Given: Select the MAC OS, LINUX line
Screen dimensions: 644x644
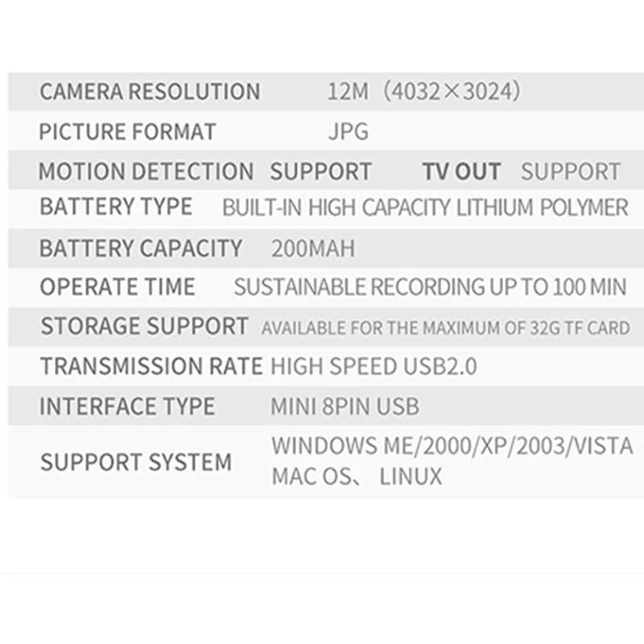Looking at the screenshot, I should point(357,477).
